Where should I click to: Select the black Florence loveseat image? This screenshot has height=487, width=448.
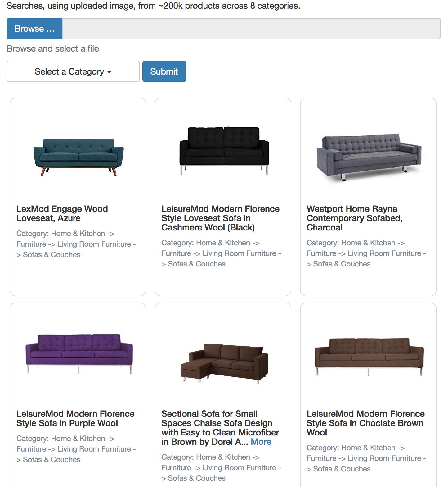coord(224,150)
